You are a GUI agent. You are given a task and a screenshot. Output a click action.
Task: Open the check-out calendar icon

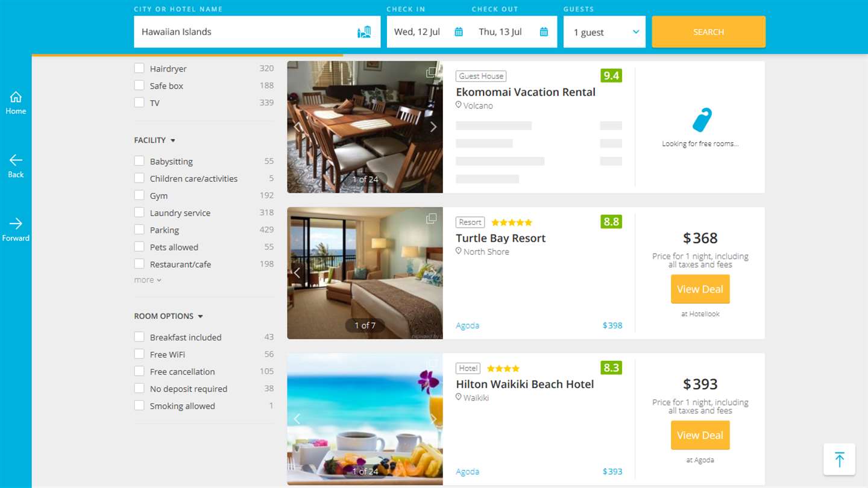click(544, 32)
